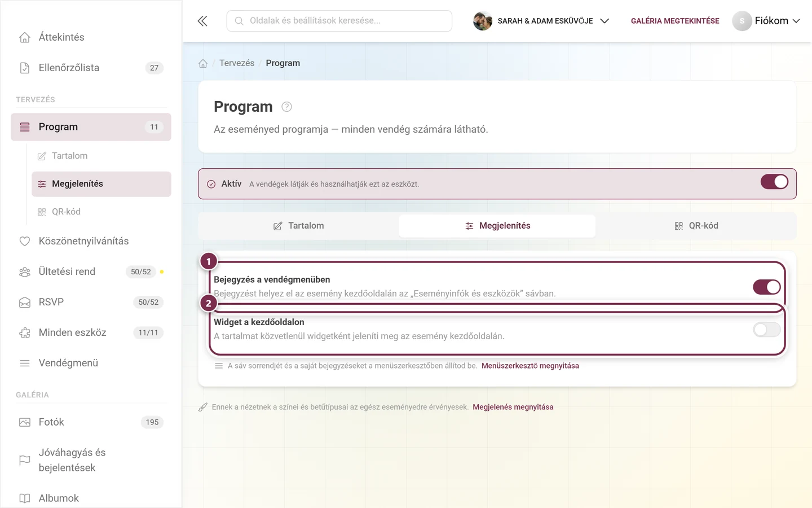Select the Megjelenítés tab
Screen dimensions: 812x508
coord(497,226)
